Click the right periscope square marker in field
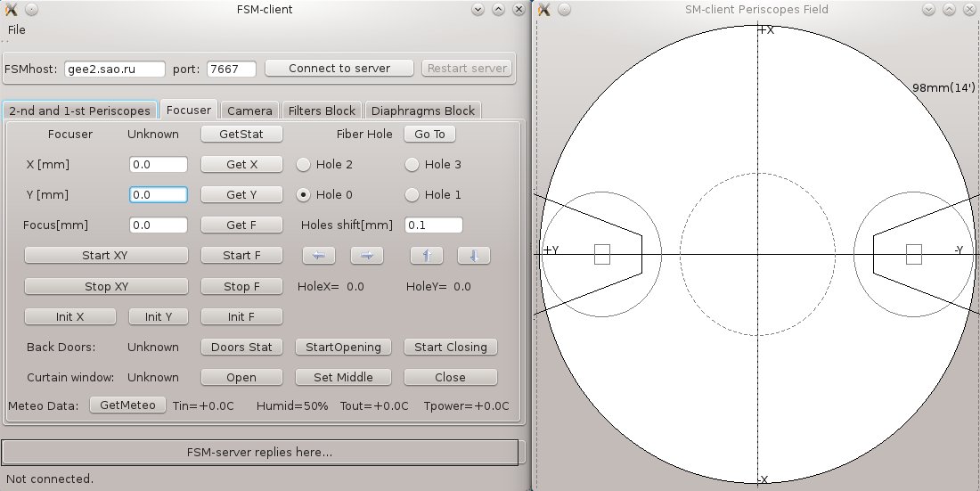Image resolution: width=980 pixels, height=491 pixels. (x=914, y=255)
